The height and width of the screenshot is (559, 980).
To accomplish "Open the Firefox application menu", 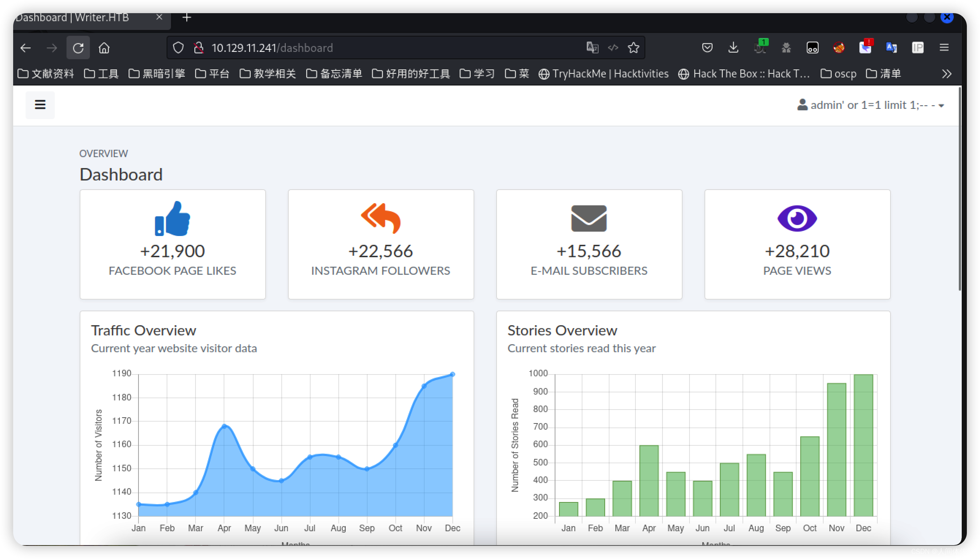I will point(944,48).
